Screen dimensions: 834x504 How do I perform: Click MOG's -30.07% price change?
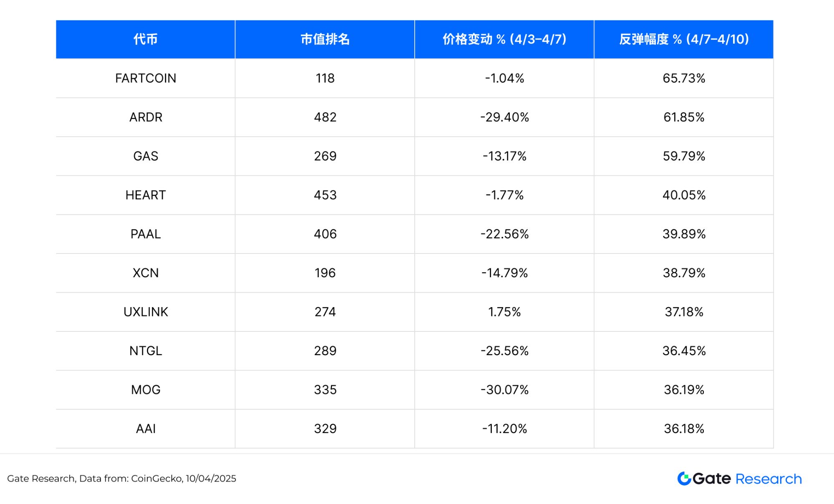click(x=504, y=390)
